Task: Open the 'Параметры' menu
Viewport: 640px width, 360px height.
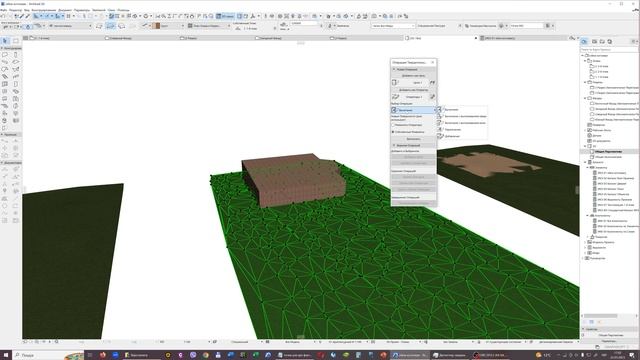Action: [x=82, y=10]
